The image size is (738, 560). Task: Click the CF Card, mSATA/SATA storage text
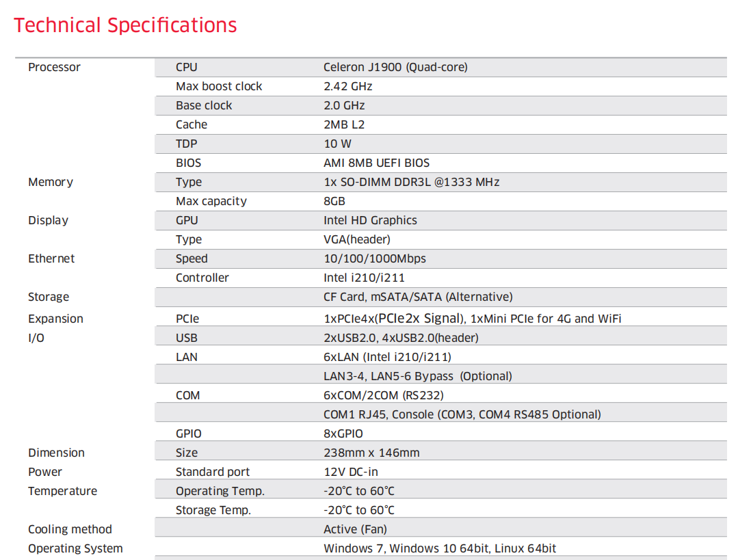click(x=418, y=297)
